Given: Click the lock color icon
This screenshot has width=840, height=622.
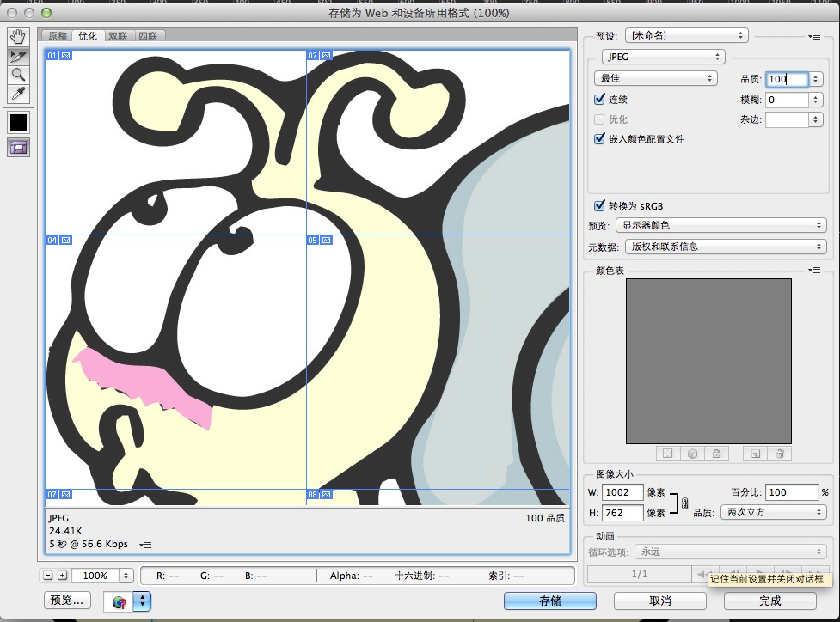Looking at the screenshot, I should tap(717, 454).
